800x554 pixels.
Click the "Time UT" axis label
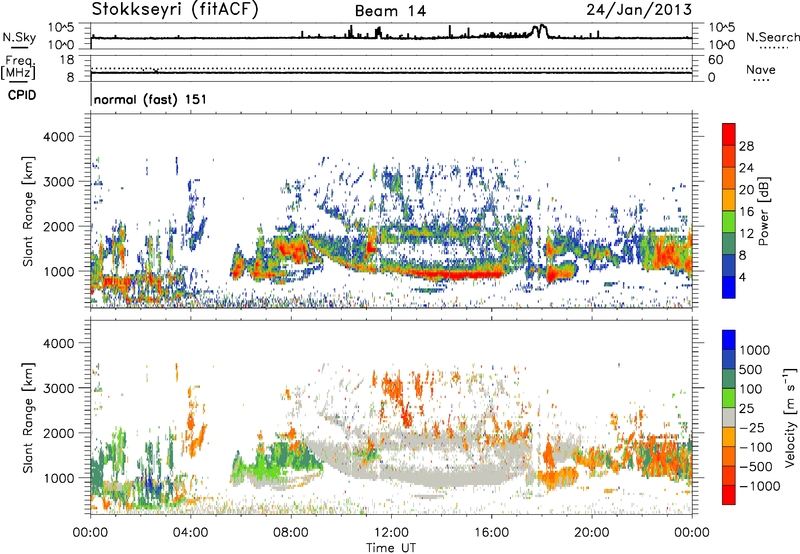tap(391, 548)
